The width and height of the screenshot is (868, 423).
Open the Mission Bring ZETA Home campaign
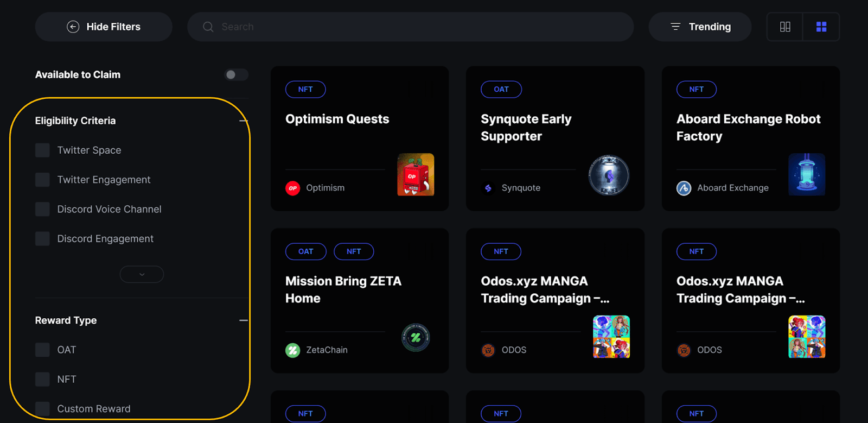pos(343,289)
